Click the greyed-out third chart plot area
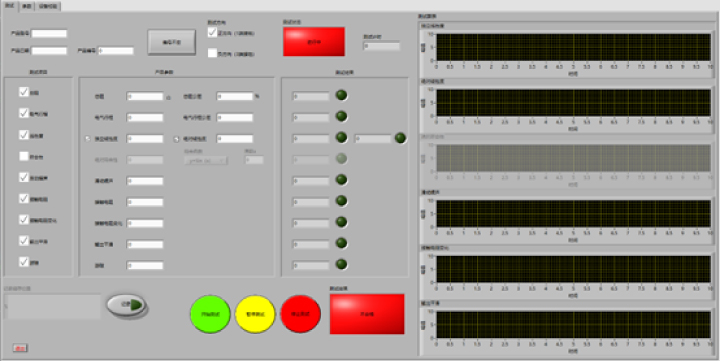 tap(573, 158)
